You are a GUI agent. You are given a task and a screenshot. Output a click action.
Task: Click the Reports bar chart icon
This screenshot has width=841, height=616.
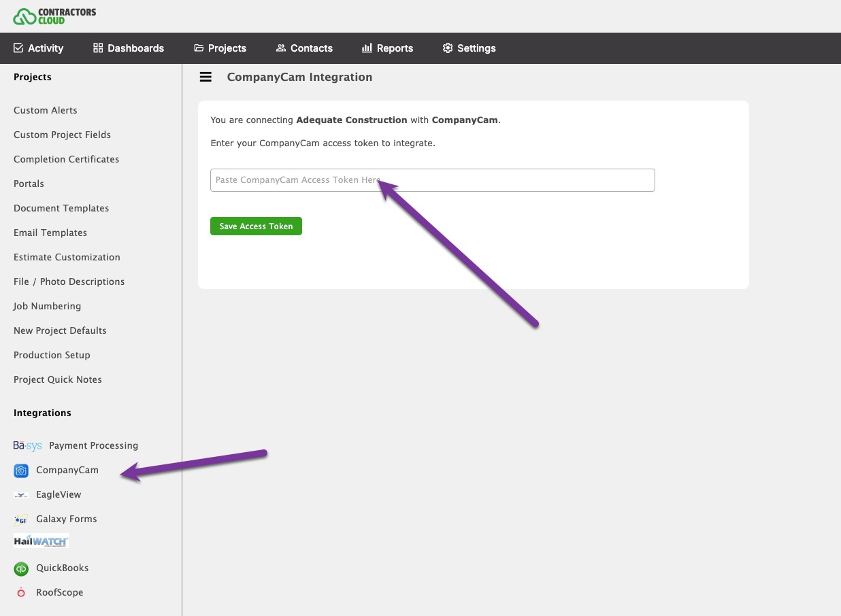click(367, 48)
